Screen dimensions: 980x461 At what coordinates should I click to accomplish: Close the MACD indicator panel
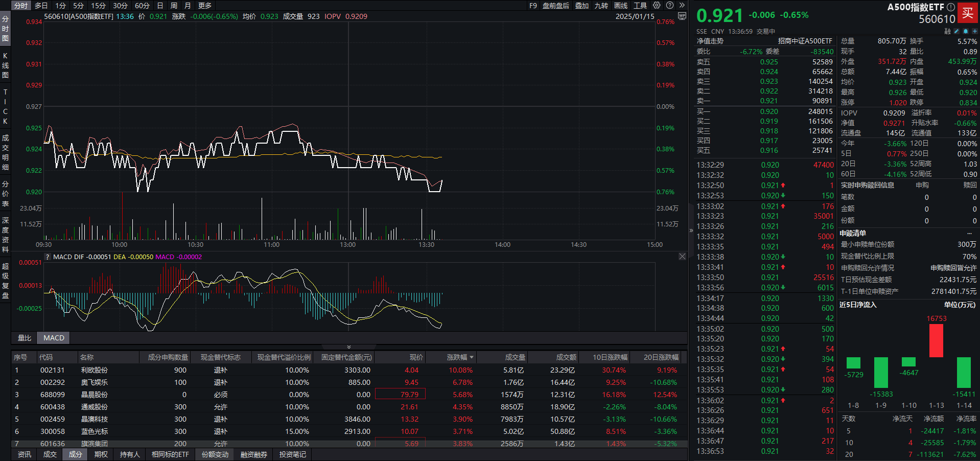(682, 257)
